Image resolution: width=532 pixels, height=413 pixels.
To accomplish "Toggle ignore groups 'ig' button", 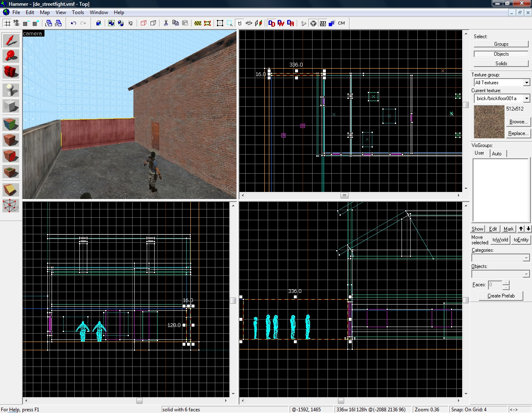I will click(131, 23).
